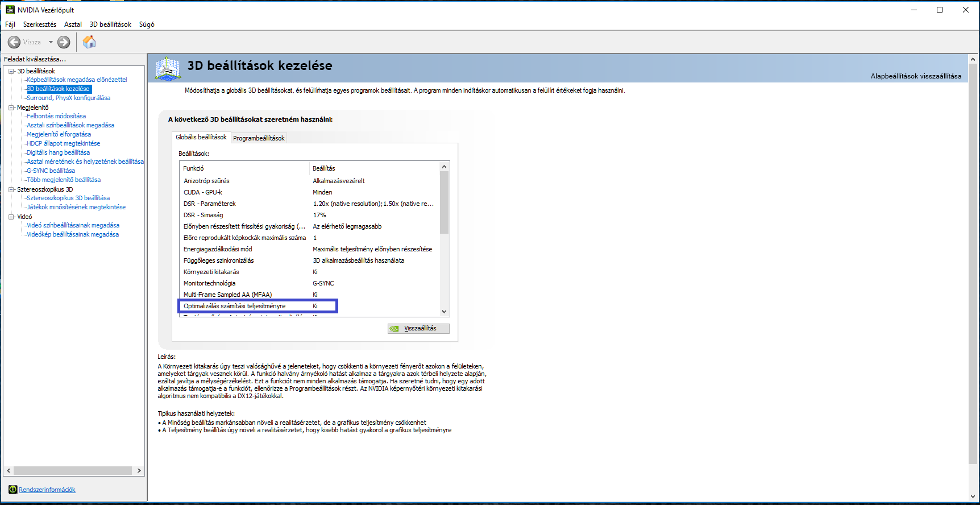
Task: Switch to the Globális beállítások tab
Action: (x=201, y=137)
